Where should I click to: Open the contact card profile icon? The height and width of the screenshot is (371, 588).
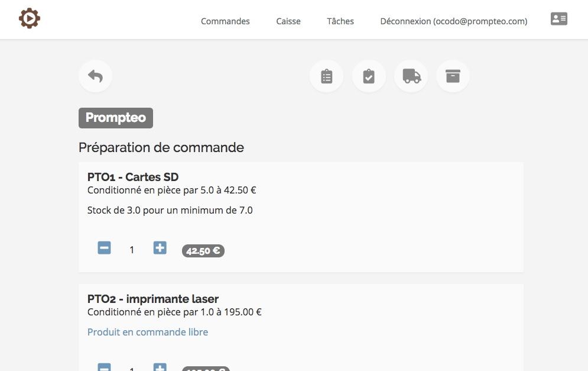pyautogui.click(x=559, y=19)
